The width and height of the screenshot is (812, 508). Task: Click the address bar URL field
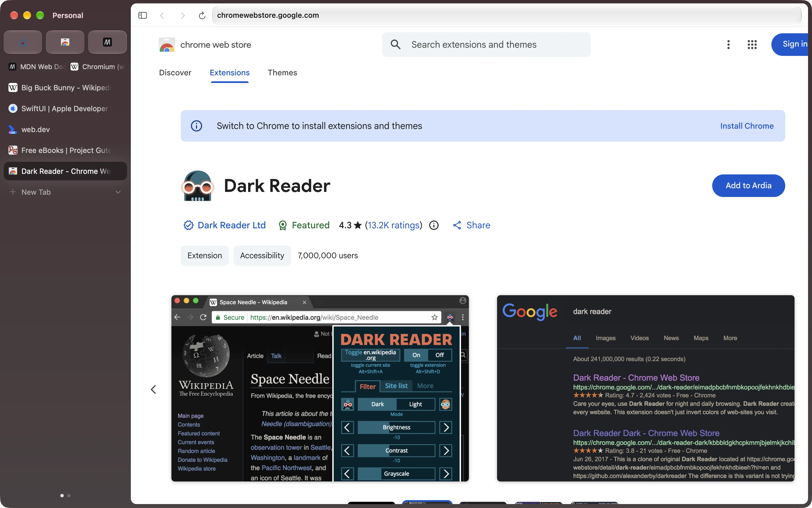(x=507, y=15)
